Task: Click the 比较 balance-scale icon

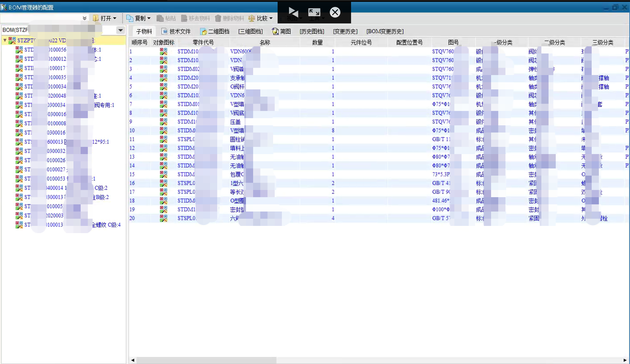Action: (252, 18)
